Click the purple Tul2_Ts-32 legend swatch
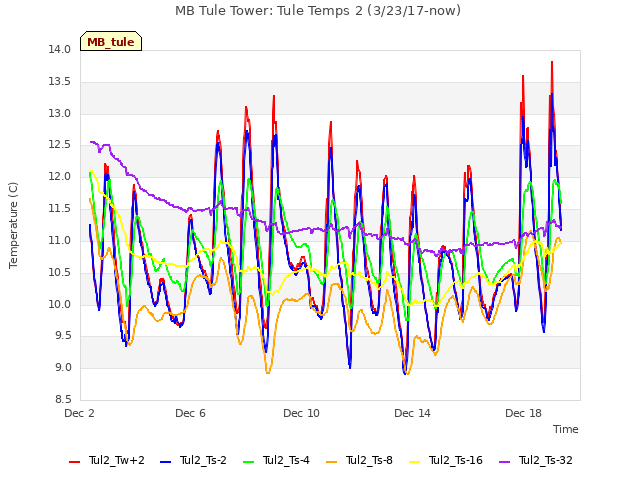The width and height of the screenshot is (640, 480). [x=505, y=462]
